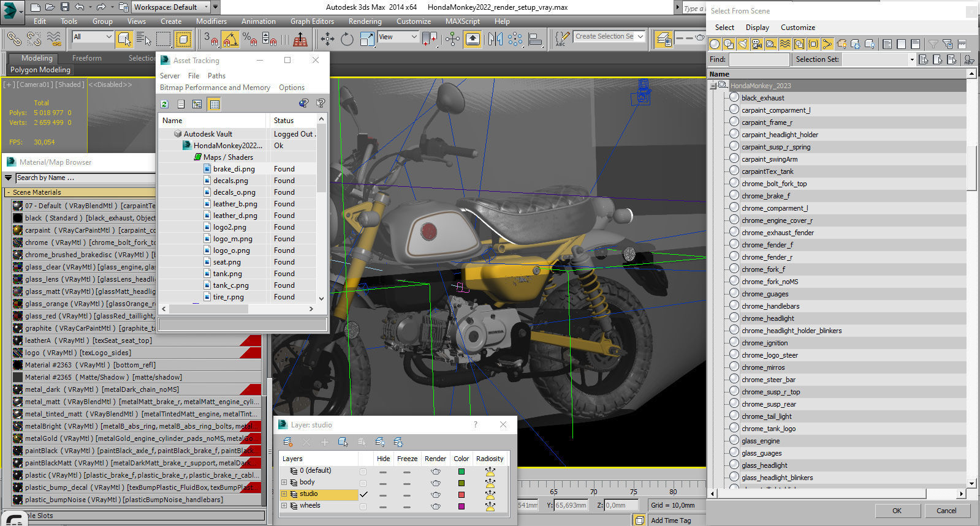980x526 pixels.
Task: Switch Asset Tracking to table view icon
Action: click(214, 105)
